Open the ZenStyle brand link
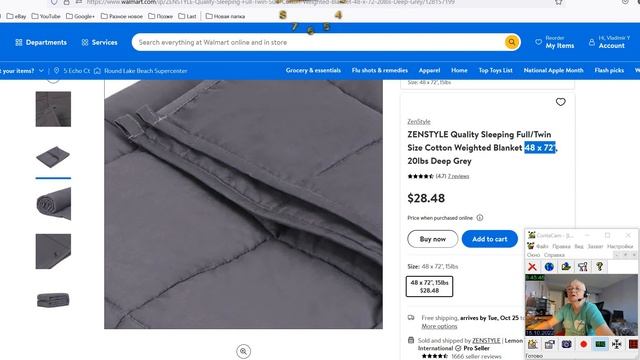The width and height of the screenshot is (640, 360). [x=419, y=122]
